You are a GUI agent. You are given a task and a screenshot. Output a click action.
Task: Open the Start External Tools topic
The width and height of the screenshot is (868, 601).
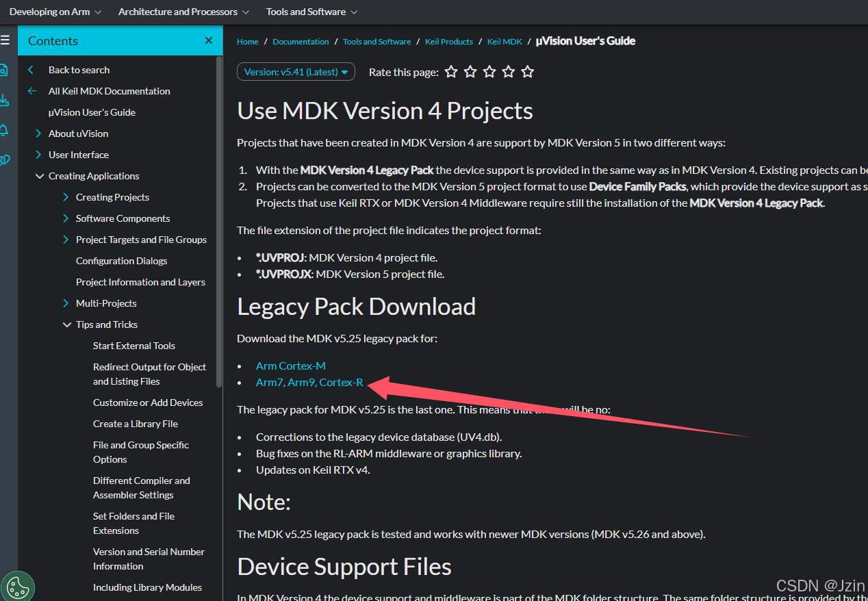coord(134,346)
